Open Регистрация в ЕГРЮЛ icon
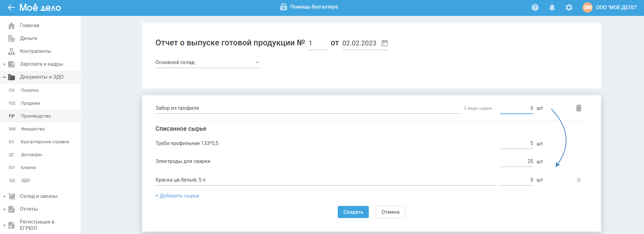Image resolution: width=644 pixels, height=234 pixels. pos(11,225)
